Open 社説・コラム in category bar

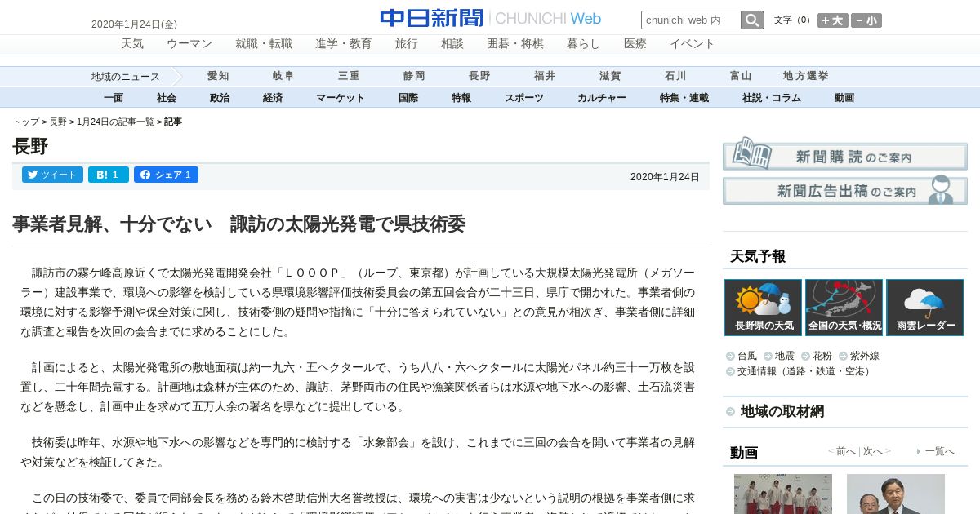(772, 98)
